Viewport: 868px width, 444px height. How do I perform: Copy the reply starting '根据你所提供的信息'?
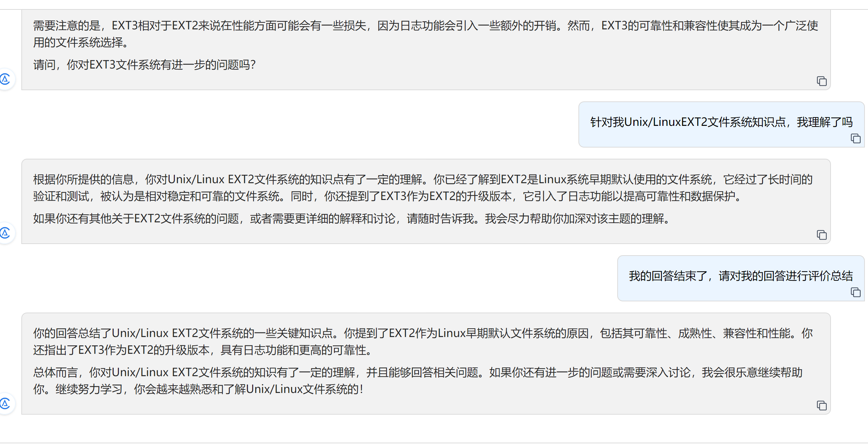click(821, 235)
